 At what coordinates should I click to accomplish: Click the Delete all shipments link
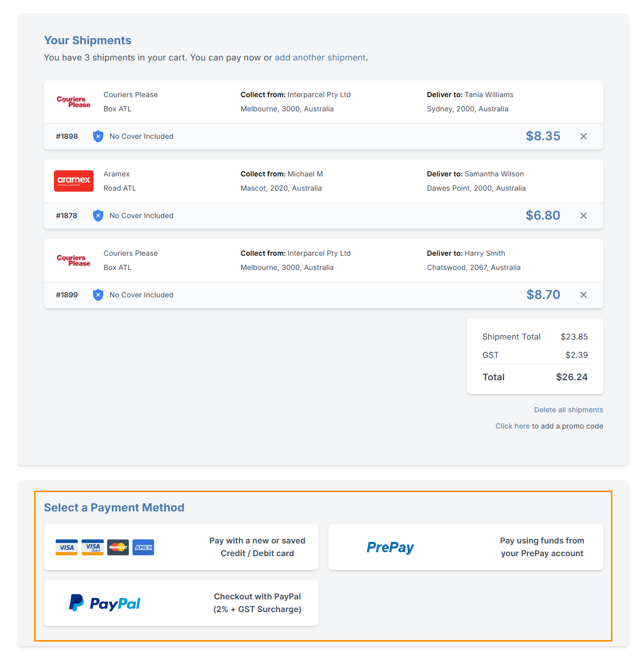click(568, 410)
